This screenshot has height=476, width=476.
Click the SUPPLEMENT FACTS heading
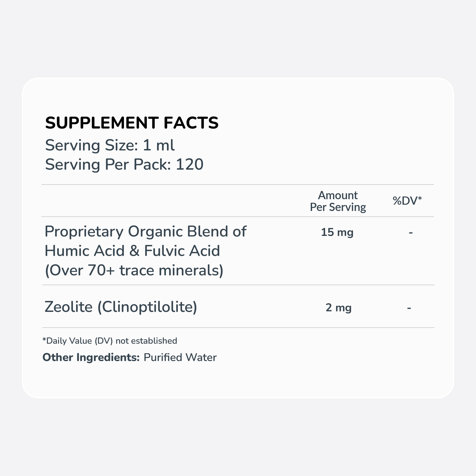132,123
